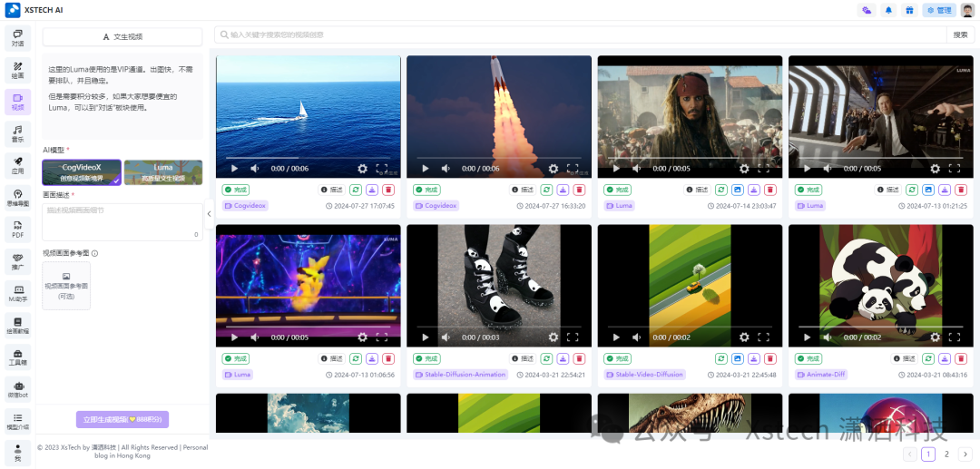Mute the sailboat video
The height and width of the screenshot is (469, 980).
click(255, 169)
